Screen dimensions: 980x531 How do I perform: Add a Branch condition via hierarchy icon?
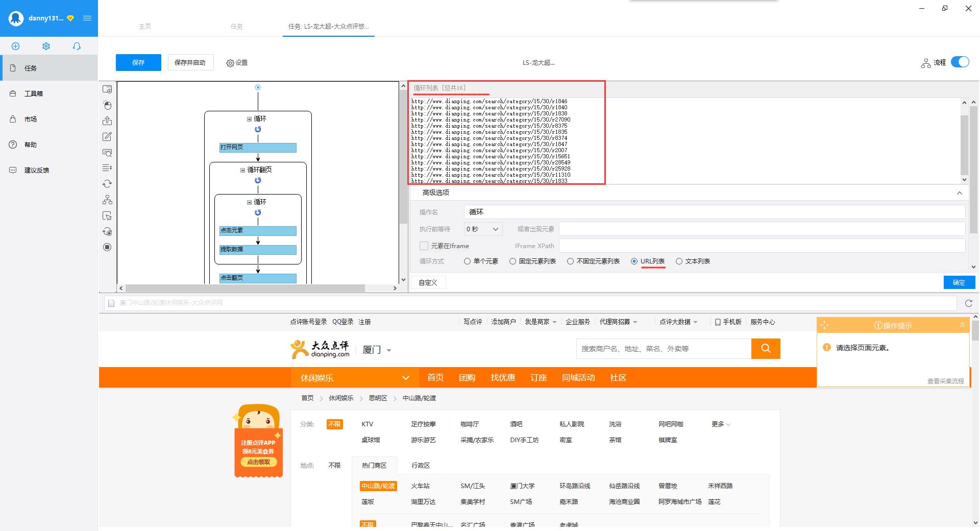point(107,200)
